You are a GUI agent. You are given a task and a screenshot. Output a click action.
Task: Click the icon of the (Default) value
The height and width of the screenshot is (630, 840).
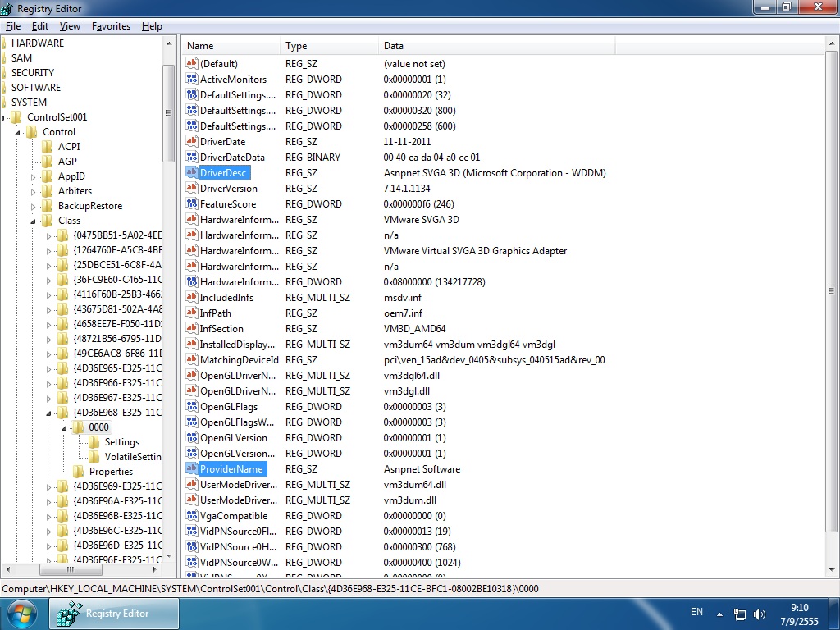(x=191, y=63)
